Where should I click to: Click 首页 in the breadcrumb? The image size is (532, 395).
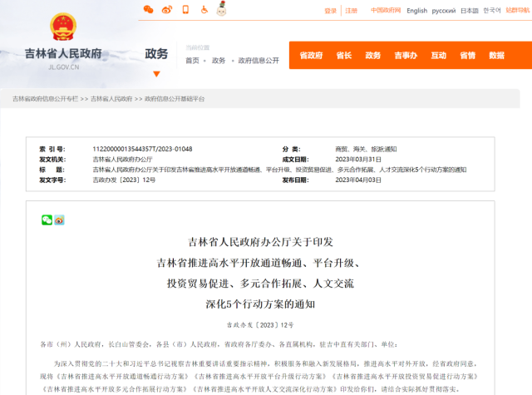pyautogui.click(x=192, y=61)
